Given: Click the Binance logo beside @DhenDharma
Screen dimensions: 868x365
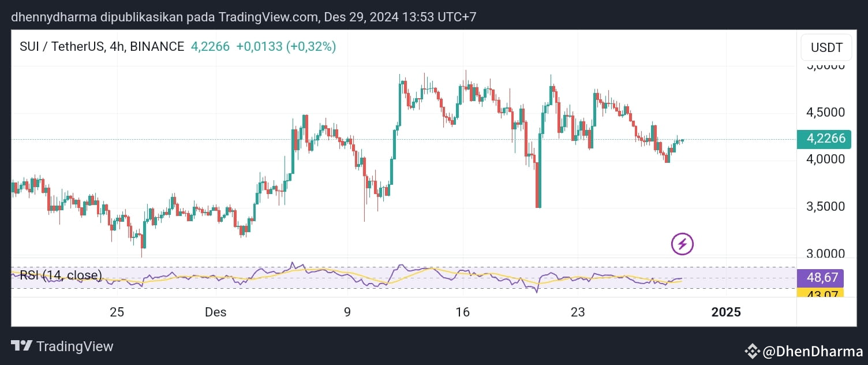Looking at the screenshot, I should pos(752,351).
